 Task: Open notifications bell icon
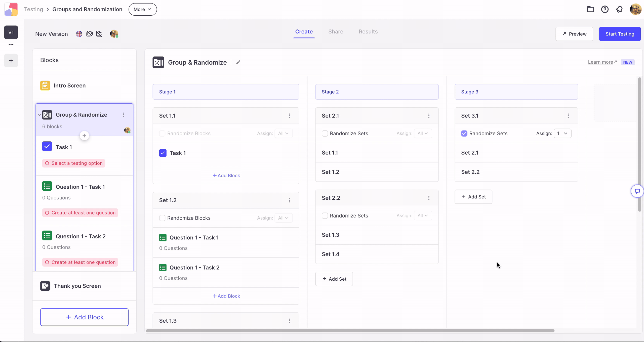[619, 9]
